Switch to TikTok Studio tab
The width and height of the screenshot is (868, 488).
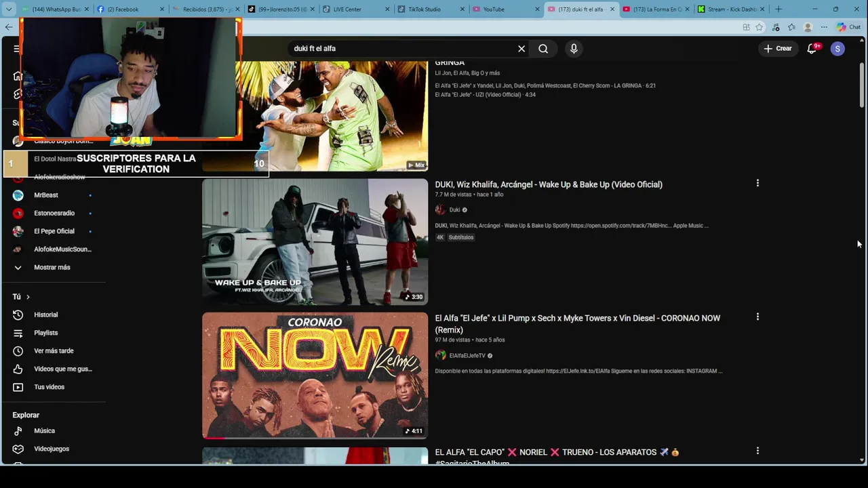coord(430,9)
